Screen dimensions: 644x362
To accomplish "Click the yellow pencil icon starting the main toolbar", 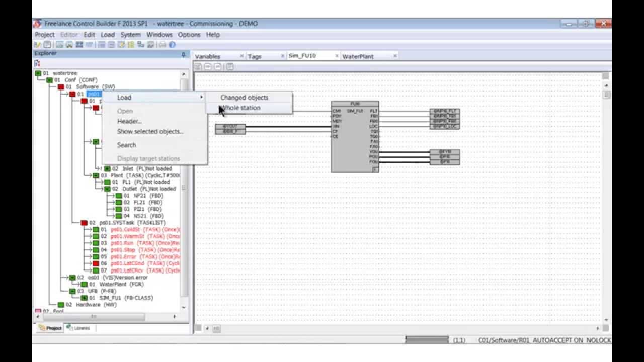I will 38,45.
